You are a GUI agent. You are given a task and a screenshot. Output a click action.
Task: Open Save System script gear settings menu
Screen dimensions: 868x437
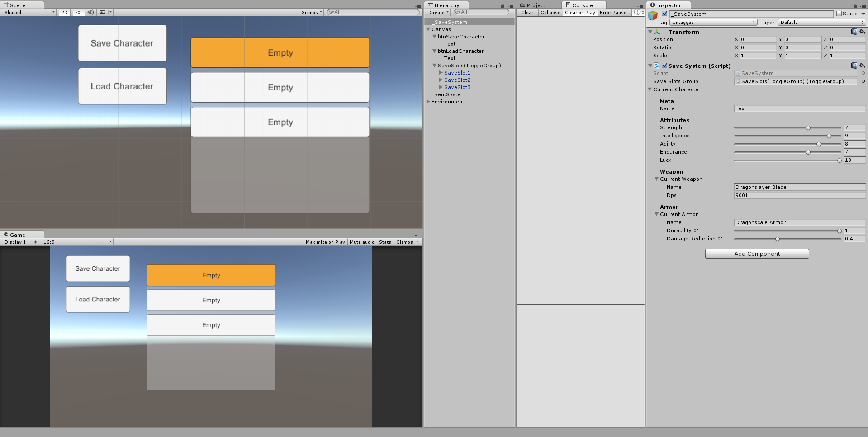[x=862, y=66]
